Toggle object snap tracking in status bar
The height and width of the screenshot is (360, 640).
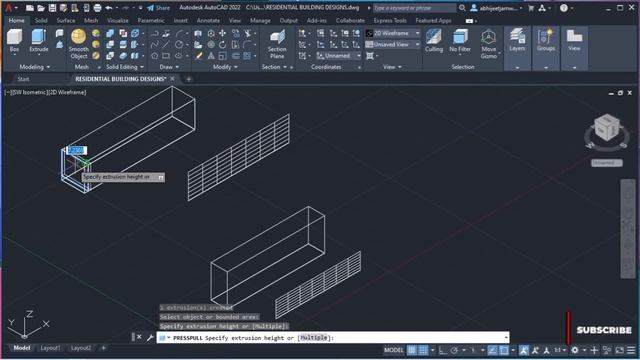493,350
